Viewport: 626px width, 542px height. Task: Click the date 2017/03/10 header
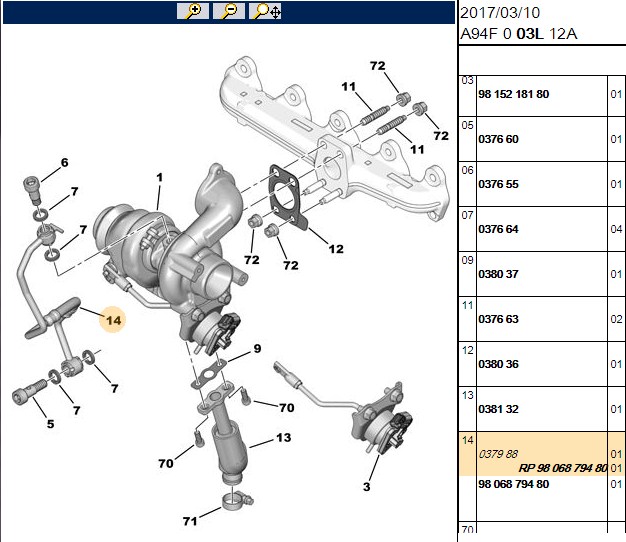tap(500, 13)
